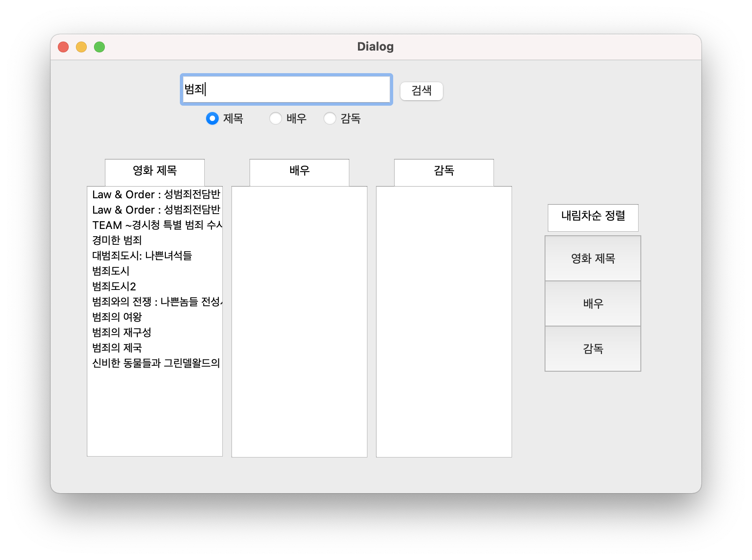Image resolution: width=752 pixels, height=560 pixels.
Task: Select list row '범죄의 여왕'
Action: tap(155, 317)
